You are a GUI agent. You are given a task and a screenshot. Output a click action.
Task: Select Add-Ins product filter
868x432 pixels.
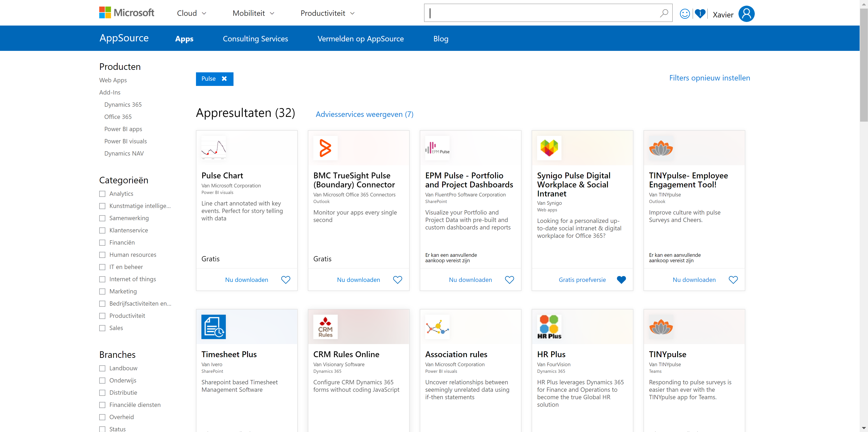coord(110,92)
